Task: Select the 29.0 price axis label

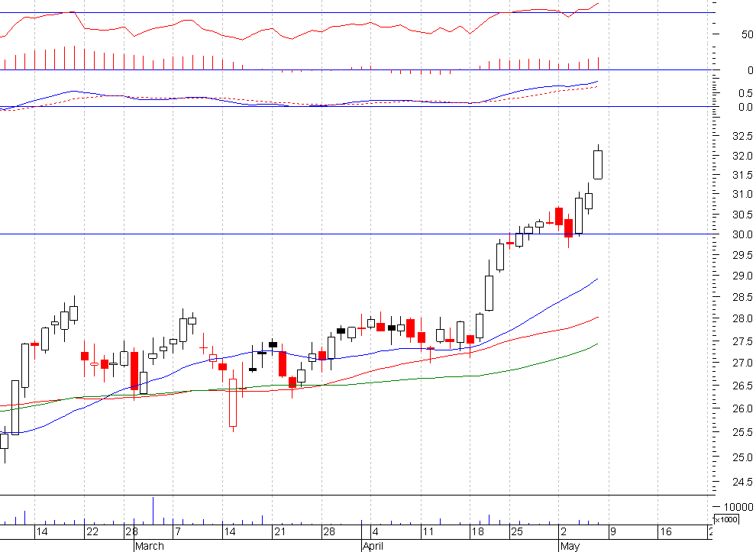Action: 742,276
